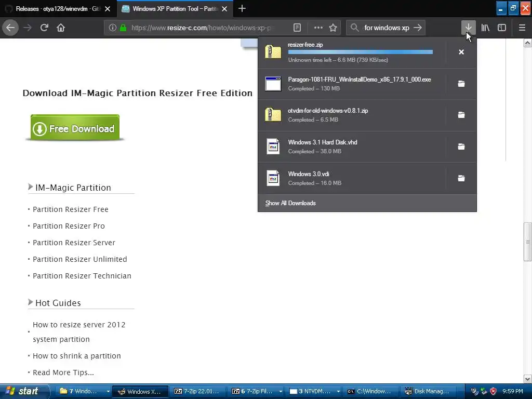Viewport: 532px width, 399px height.
Task: Click the resizer-free.zip archive icon
Action: pos(273,52)
